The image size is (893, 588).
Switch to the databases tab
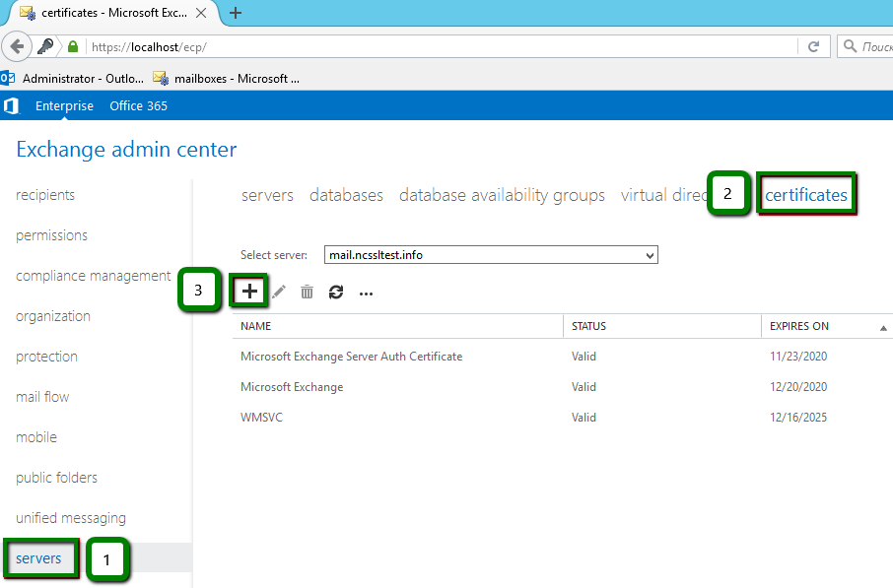(x=346, y=195)
